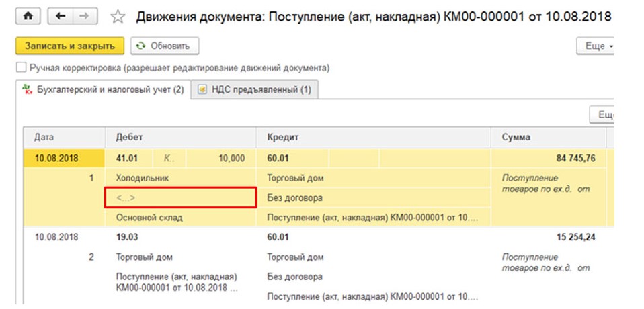Screen dimensions: 644x309
Task: Select the empty <...> debit subconto cell
Action: pos(180,197)
